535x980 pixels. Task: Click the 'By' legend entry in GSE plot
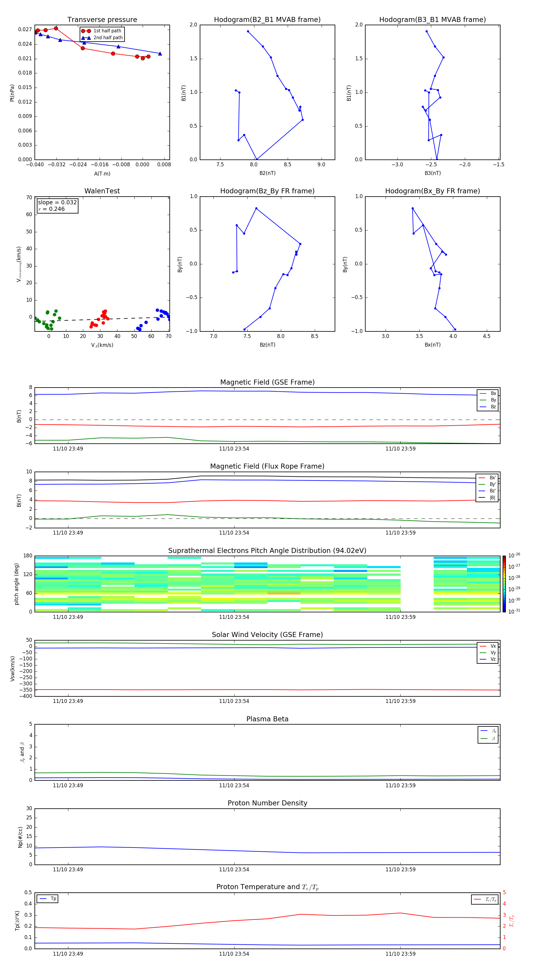pyautogui.click(x=488, y=400)
